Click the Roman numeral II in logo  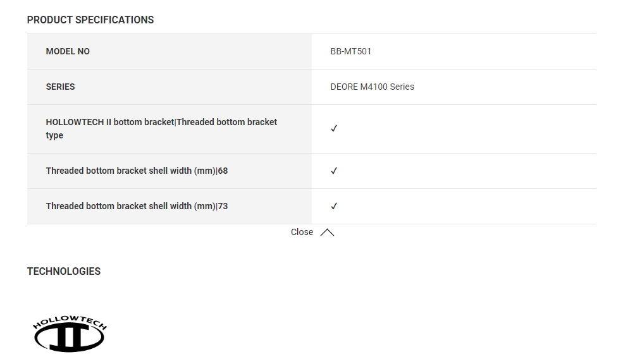click(70, 337)
